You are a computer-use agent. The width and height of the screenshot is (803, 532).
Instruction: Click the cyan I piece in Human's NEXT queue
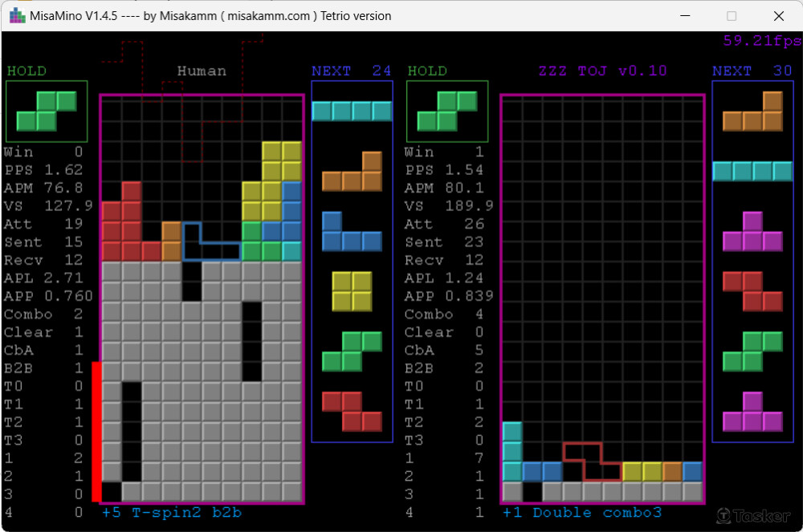(x=352, y=111)
